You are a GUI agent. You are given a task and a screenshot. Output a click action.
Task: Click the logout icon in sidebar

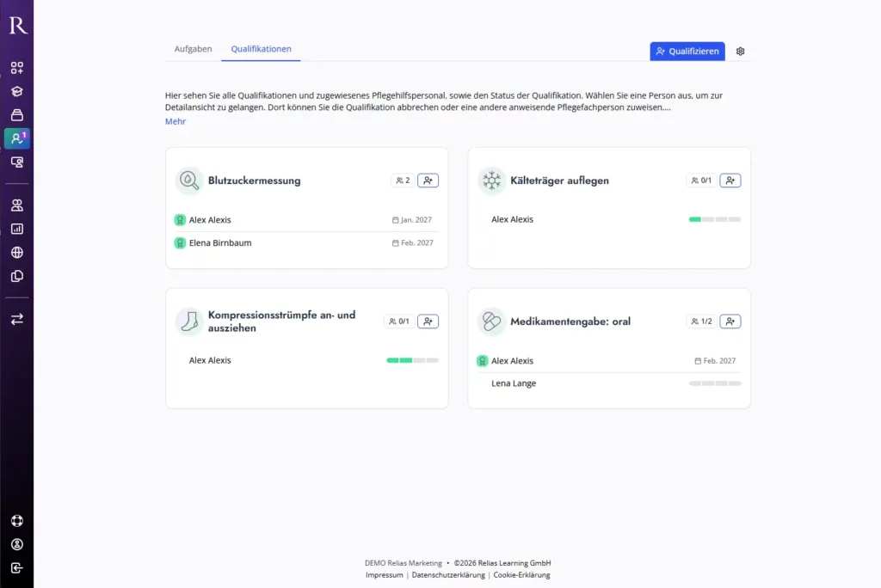click(x=17, y=567)
